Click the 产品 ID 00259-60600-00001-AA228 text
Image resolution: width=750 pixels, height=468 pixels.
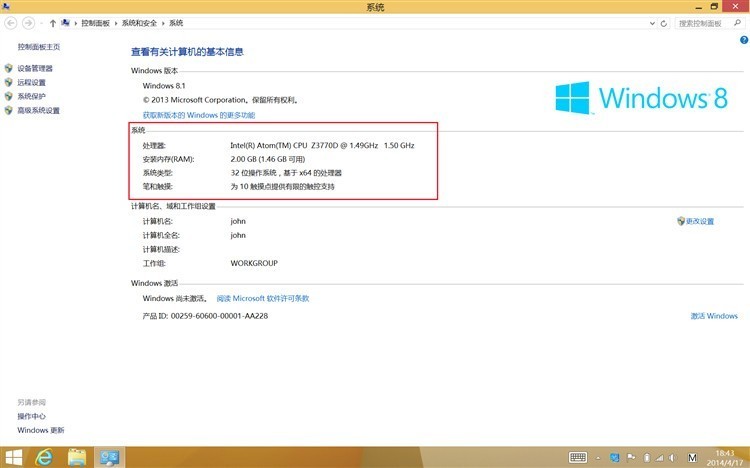pyautogui.click(x=205, y=316)
